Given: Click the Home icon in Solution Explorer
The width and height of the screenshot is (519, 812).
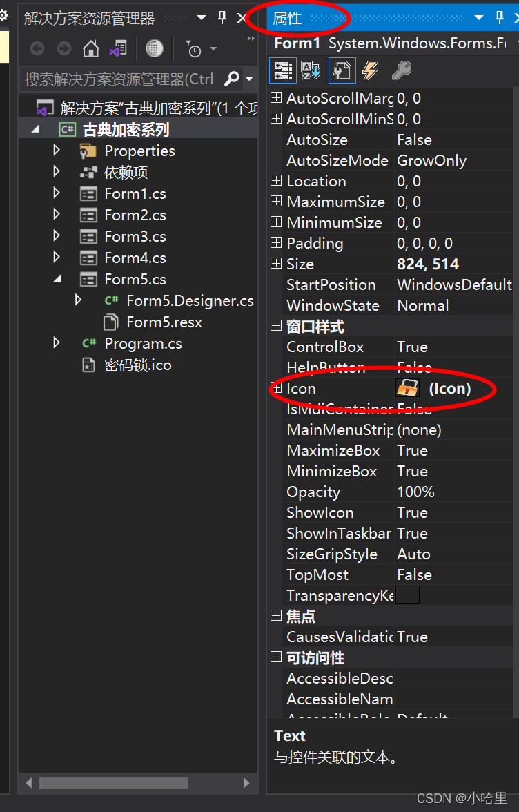Looking at the screenshot, I should click(x=91, y=48).
